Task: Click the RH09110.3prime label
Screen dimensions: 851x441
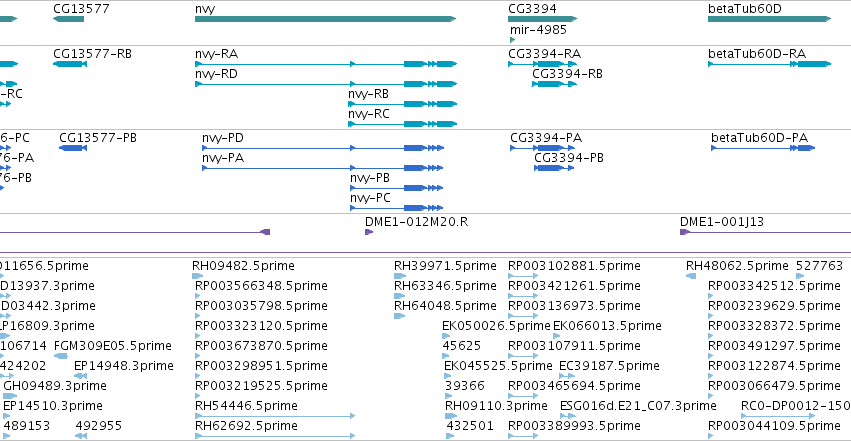Action: point(496,406)
